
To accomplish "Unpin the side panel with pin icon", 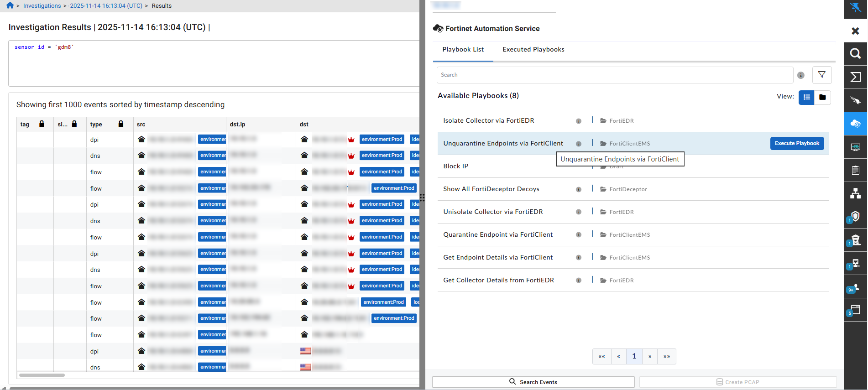I will point(856,8).
